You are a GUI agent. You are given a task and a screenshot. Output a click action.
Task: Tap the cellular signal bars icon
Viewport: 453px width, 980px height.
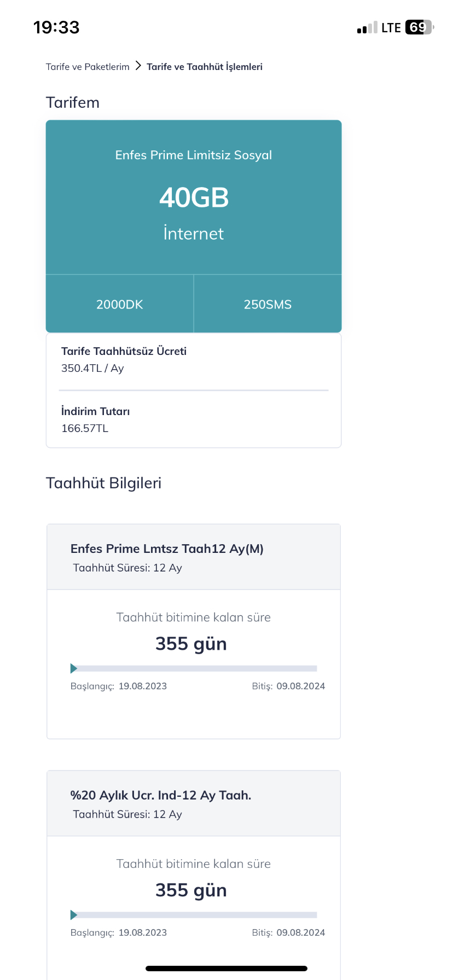[x=367, y=28]
